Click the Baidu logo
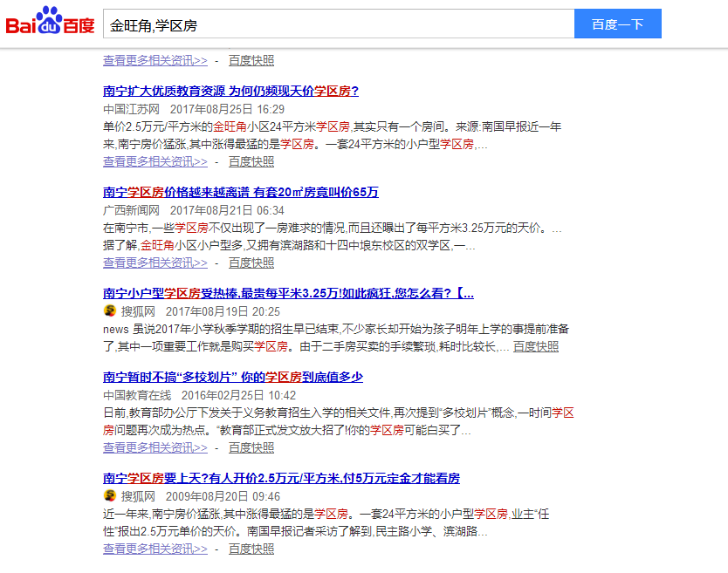 click(x=51, y=24)
